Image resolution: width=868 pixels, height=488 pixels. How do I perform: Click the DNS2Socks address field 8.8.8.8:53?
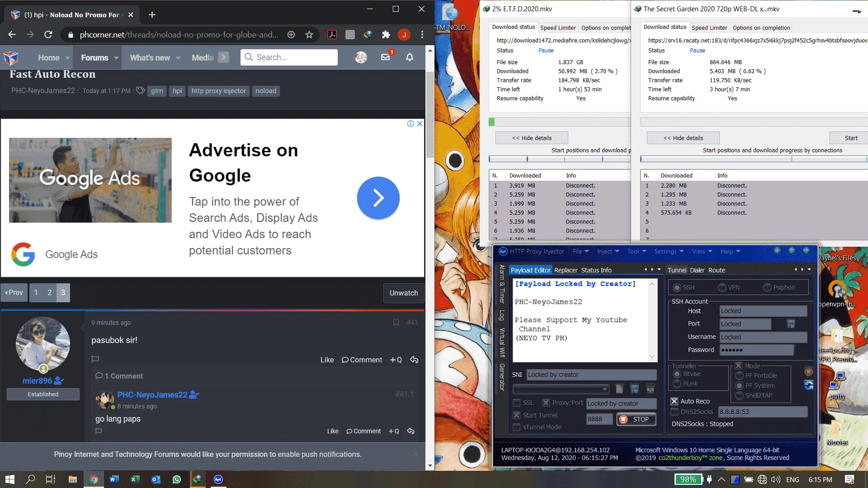pos(763,412)
